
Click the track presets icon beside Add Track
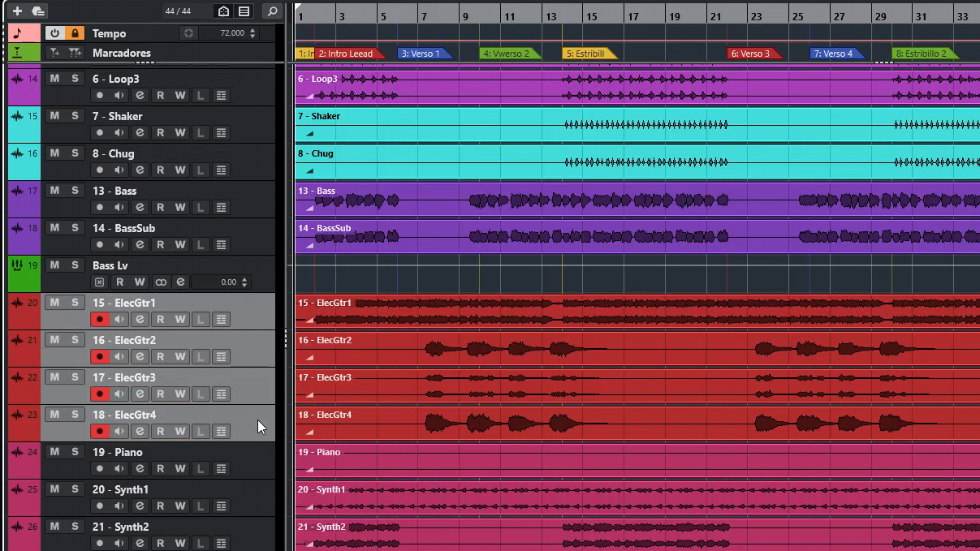37,11
